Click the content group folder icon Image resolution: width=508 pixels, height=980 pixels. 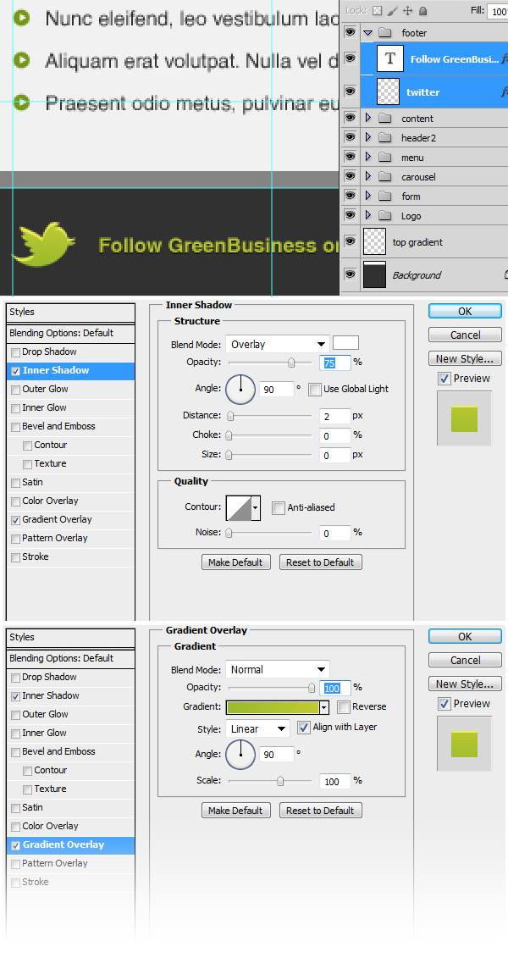[385, 118]
